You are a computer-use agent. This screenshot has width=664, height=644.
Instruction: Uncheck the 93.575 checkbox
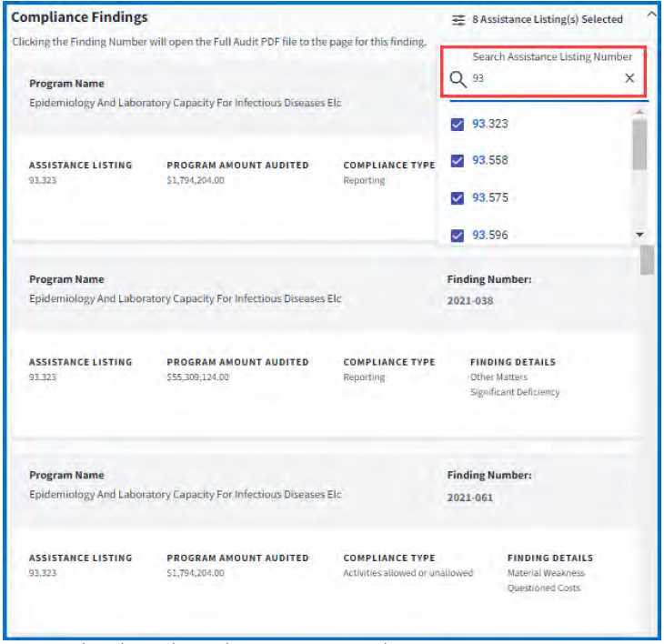pos(458,198)
